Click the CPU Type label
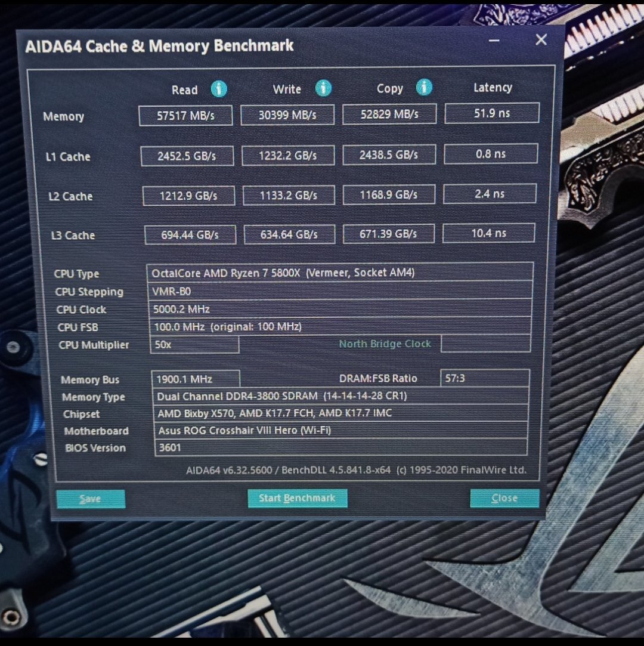 [x=76, y=274]
